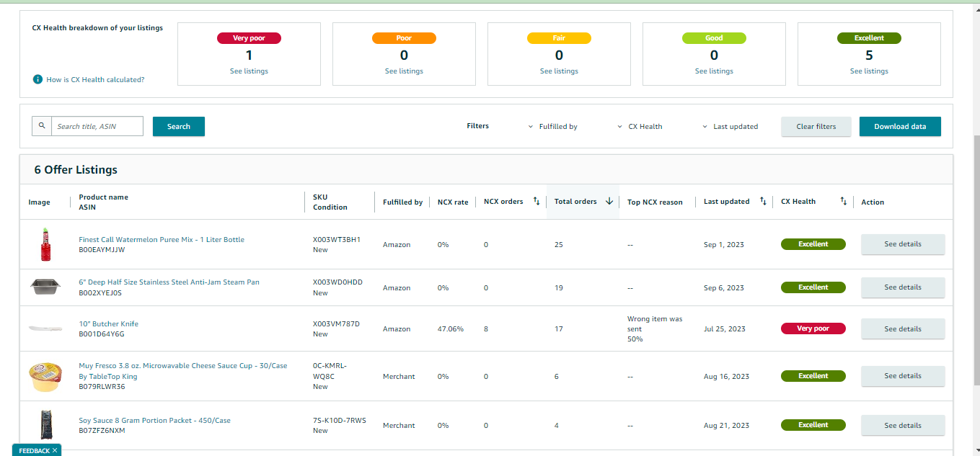
Task: Click the magnifier icon in search box
Action: pos(42,126)
